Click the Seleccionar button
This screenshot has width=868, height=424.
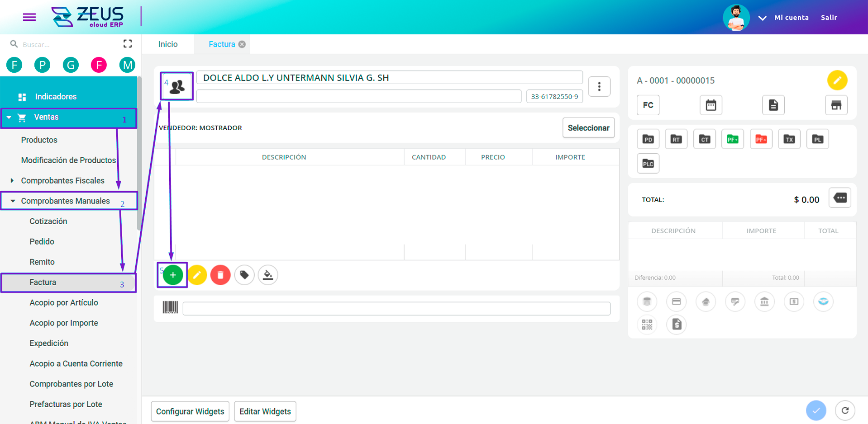click(588, 127)
